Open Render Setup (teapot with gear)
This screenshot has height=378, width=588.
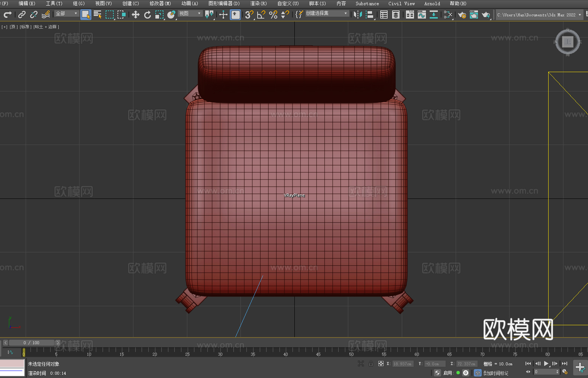462,14
